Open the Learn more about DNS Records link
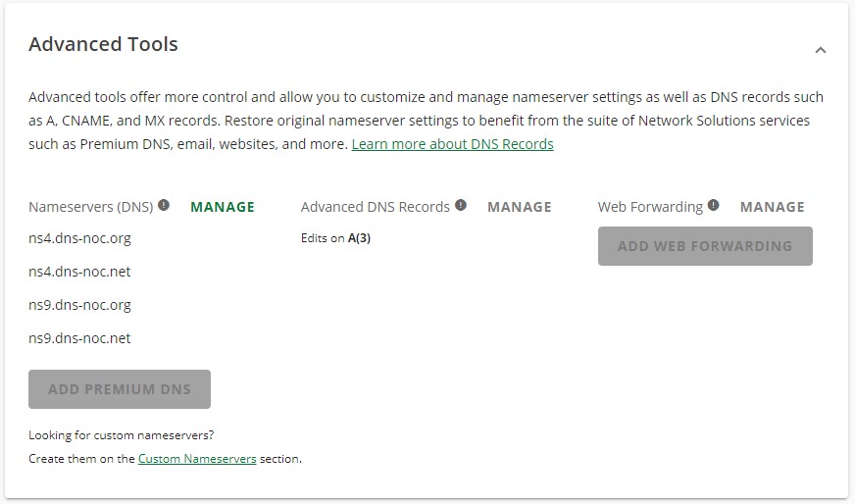The image size is (855, 504). click(x=453, y=144)
